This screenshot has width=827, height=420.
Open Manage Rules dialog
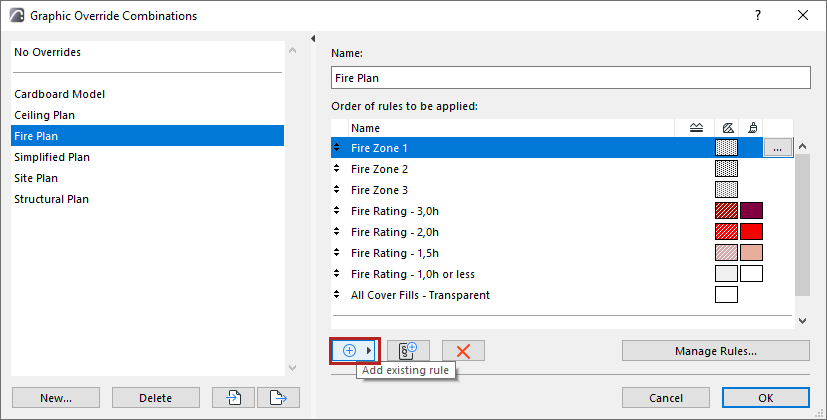(x=715, y=351)
